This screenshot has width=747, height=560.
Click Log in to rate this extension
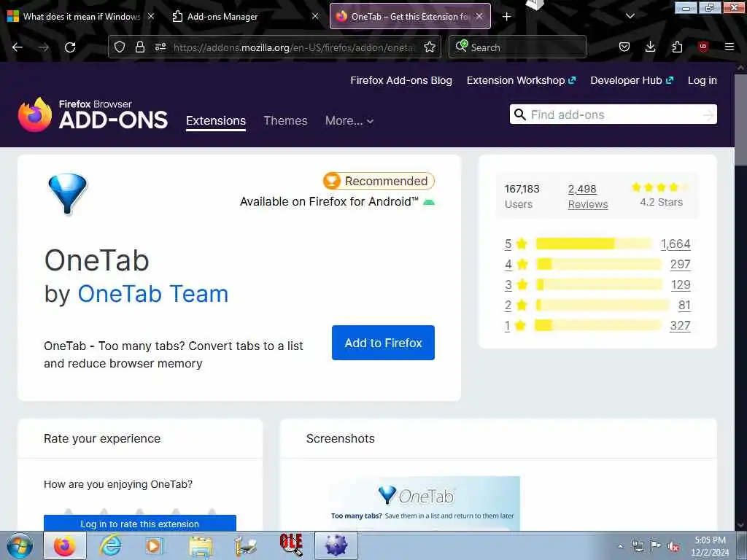coord(139,524)
